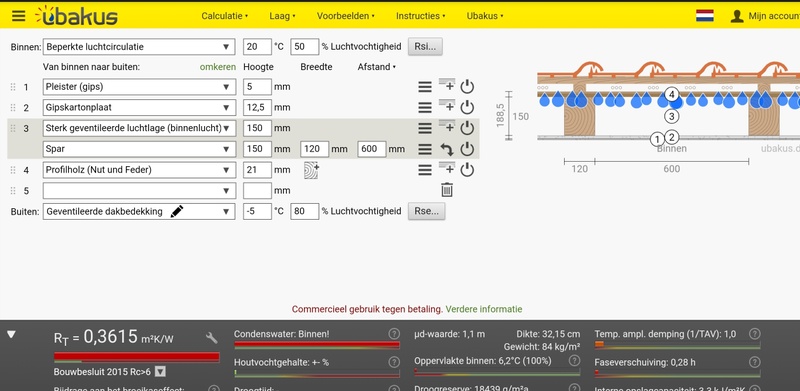Image resolution: width=800 pixels, height=391 pixels.
Task: Open the hamburger main menu
Action: (x=19, y=16)
